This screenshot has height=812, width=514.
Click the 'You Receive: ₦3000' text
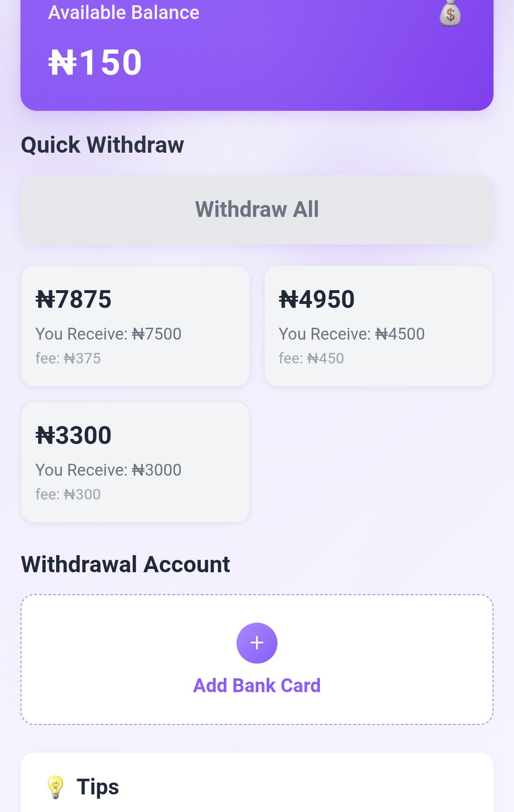[x=109, y=470]
